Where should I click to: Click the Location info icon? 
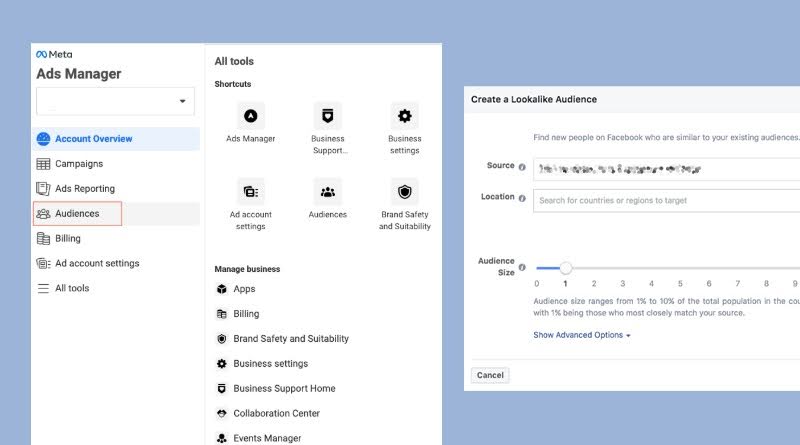coord(522,198)
